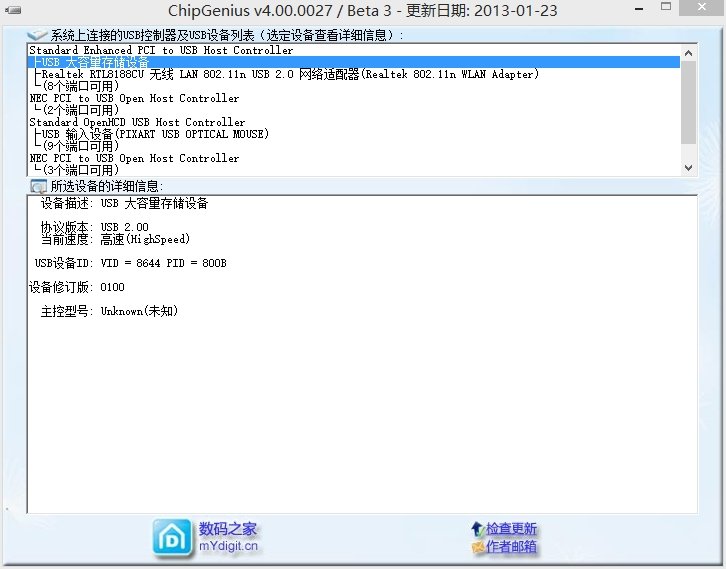Click the device list scrollbar down arrow
The height and width of the screenshot is (569, 726).
click(x=688, y=168)
